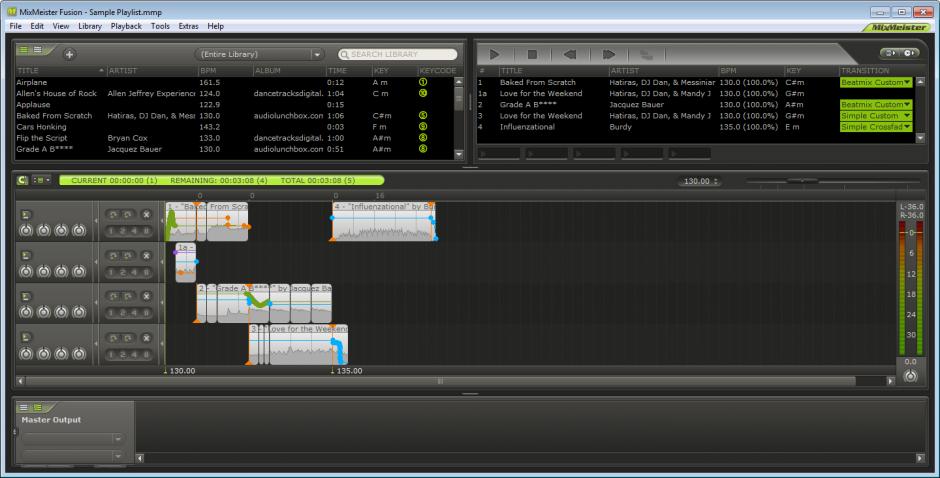Select the Influenzational clip on timeline
The image size is (940, 478).
[384, 222]
